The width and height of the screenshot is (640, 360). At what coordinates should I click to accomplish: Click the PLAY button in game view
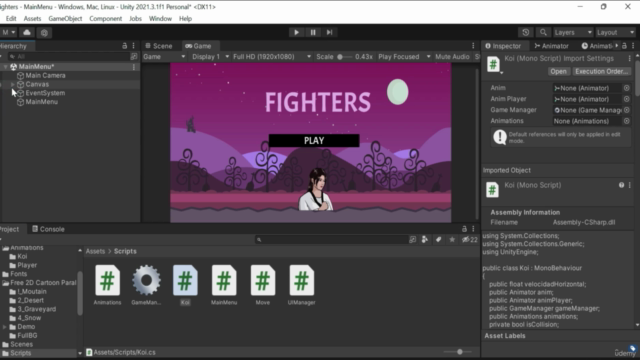[314, 140]
